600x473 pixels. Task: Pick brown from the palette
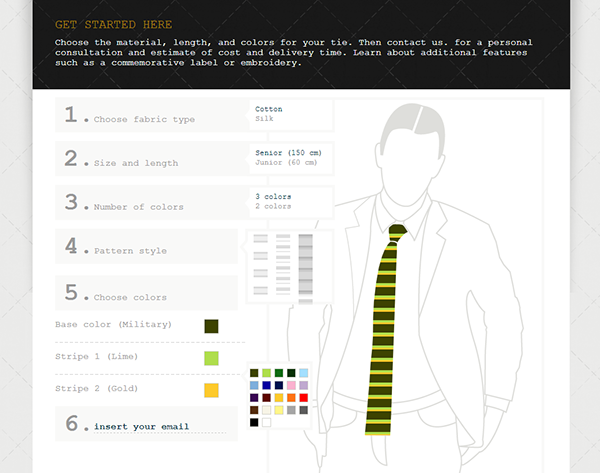click(x=254, y=410)
